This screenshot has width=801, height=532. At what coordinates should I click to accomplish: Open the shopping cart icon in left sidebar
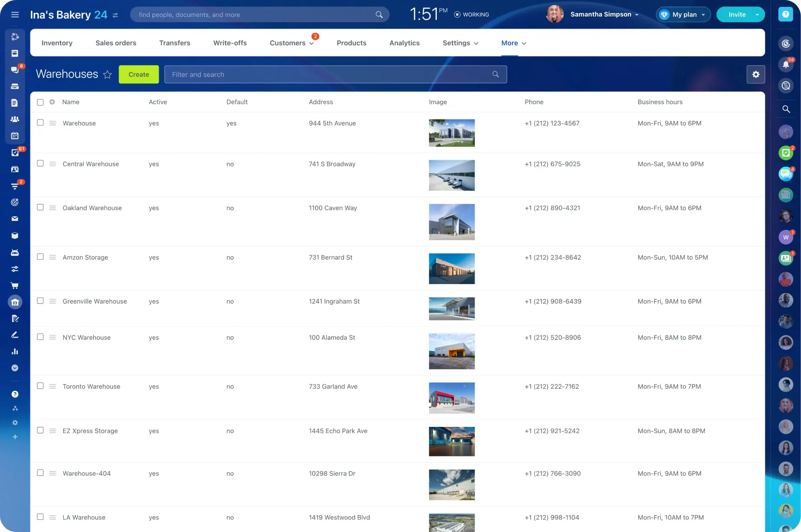click(15, 286)
